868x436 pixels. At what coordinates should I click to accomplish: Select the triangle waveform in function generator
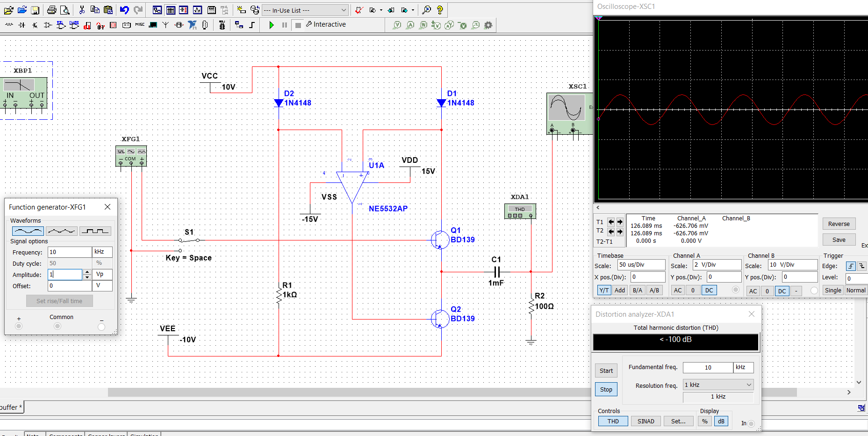[x=62, y=231]
